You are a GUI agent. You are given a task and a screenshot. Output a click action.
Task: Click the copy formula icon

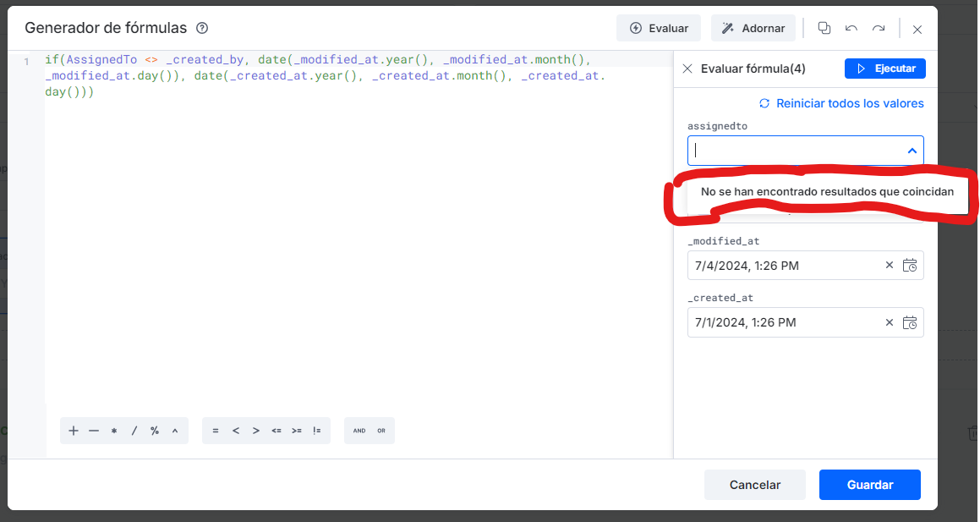[824, 28]
